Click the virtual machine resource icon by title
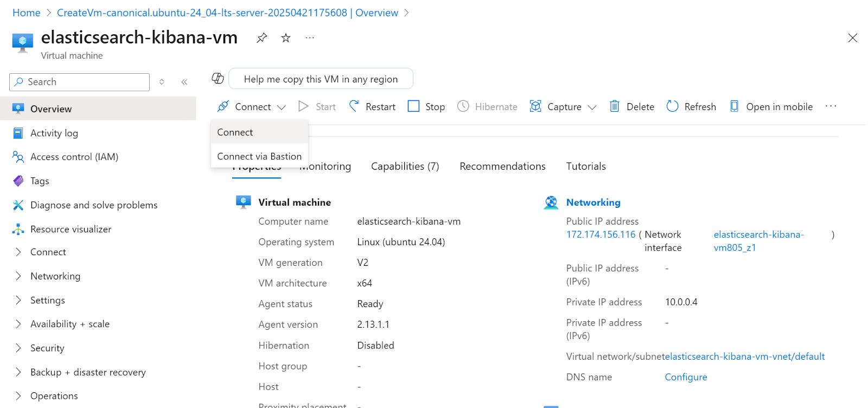 point(22,42)
